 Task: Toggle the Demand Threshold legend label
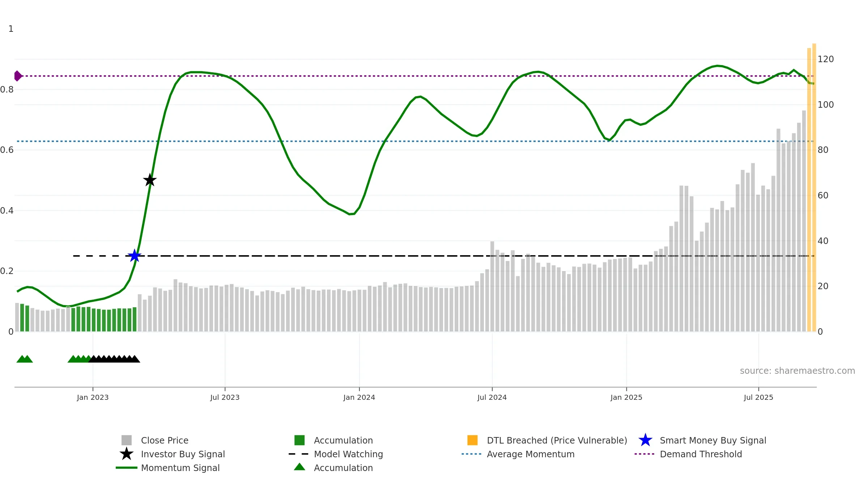pos(701,454)
